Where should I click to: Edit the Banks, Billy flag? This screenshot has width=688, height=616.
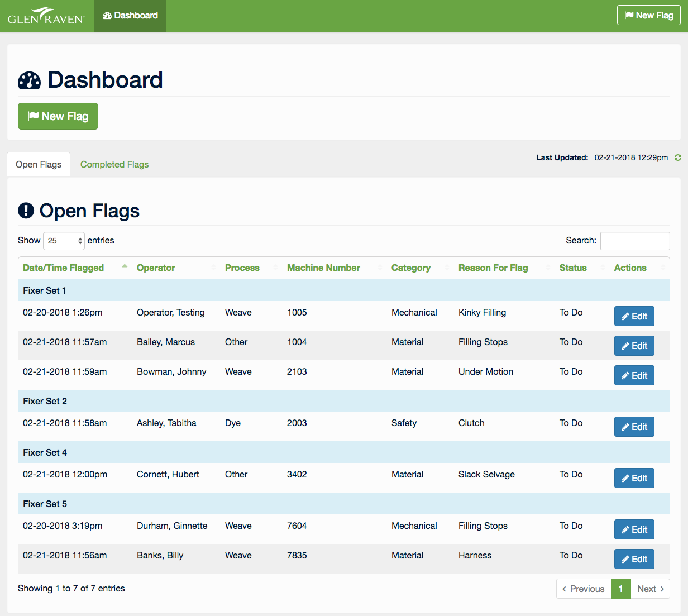pos(634,559)
